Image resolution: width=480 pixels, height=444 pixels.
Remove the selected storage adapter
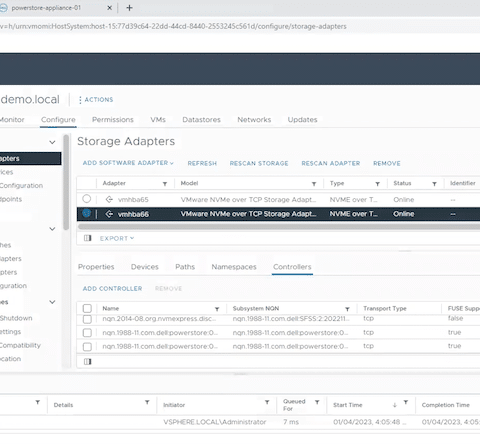click(x=387, y=163)
